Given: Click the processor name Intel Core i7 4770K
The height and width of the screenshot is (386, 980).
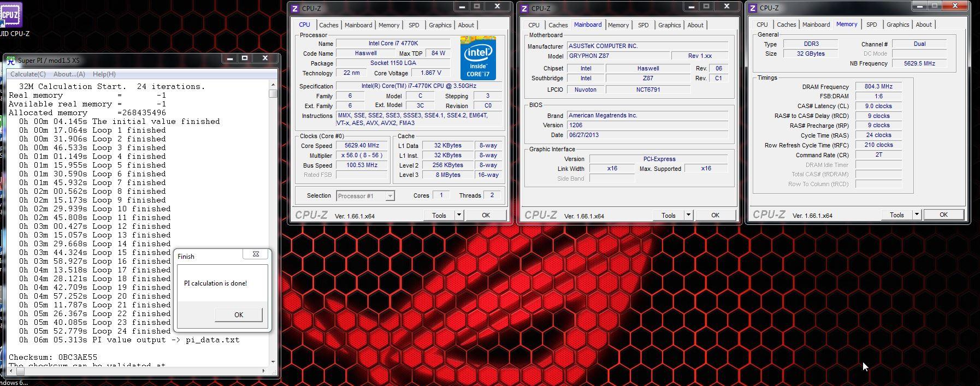Looking at the screenshot, I should pos(393,43).
